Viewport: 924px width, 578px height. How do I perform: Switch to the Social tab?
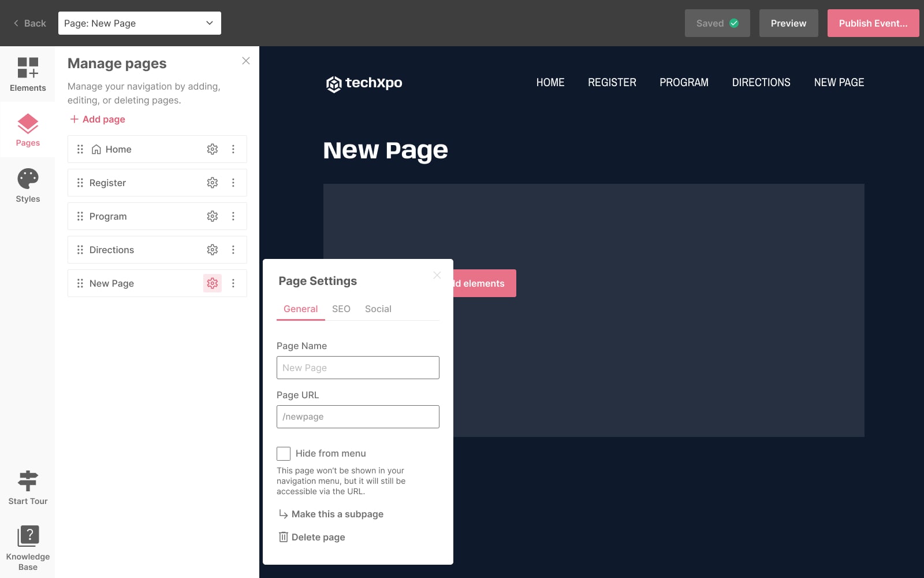pos(378,309)
